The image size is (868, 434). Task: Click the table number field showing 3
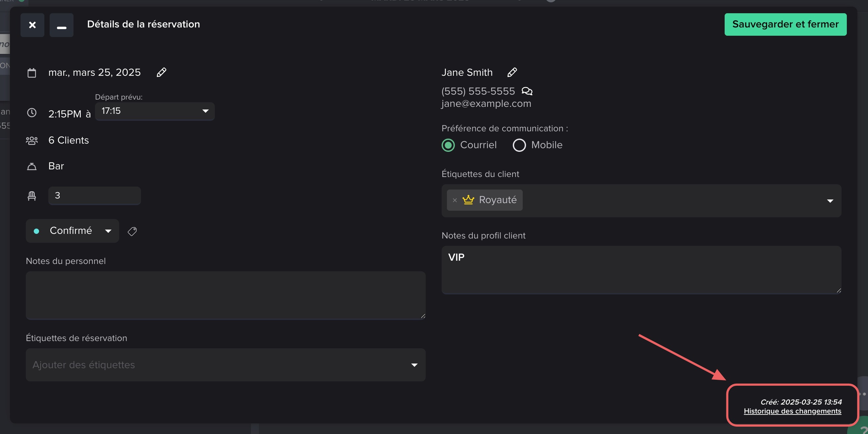(x=94, y=195)
